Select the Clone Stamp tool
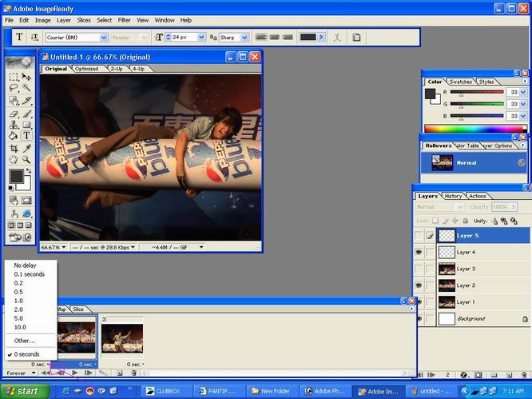The height and width of the screenshot is (399, 532). pyautogui.click(x=14, y=125)
